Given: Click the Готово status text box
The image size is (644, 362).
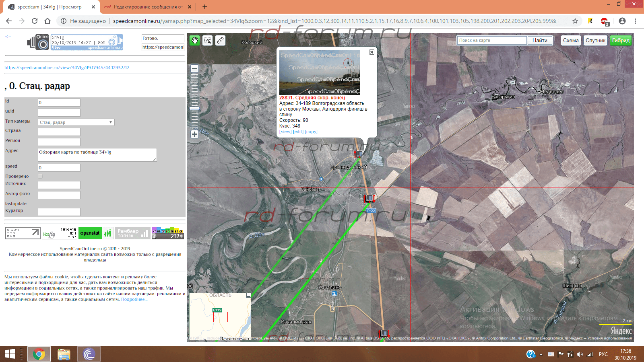Looking at the screenshot, I should (163, 38).
